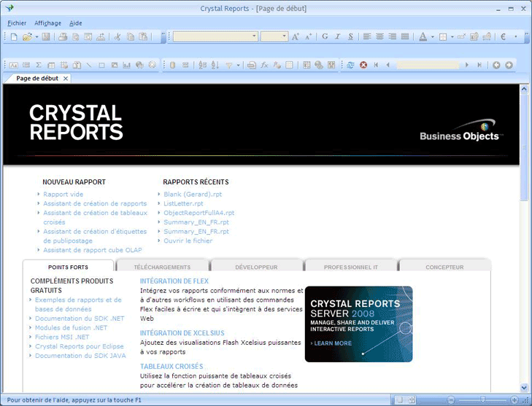Viewport: 532px width, 406px height.
Task: Open the Affichage menu
Action: (48, 23)
